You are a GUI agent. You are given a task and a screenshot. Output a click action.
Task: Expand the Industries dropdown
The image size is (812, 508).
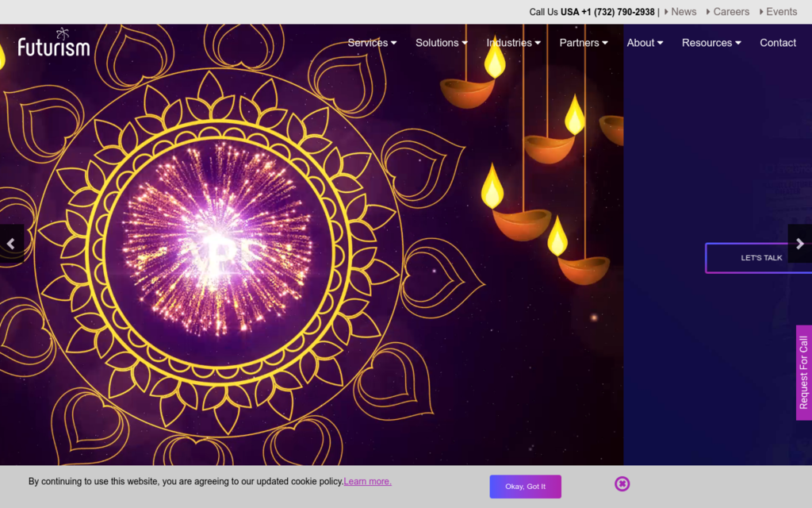513,43
